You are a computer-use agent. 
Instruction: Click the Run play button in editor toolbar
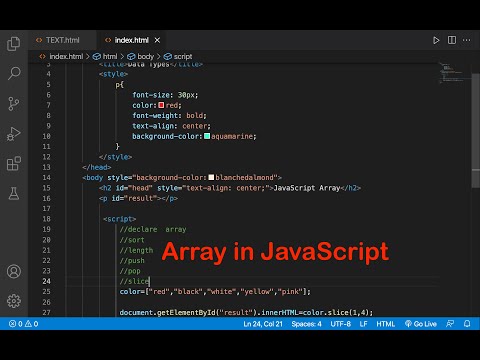coord(436,40)
